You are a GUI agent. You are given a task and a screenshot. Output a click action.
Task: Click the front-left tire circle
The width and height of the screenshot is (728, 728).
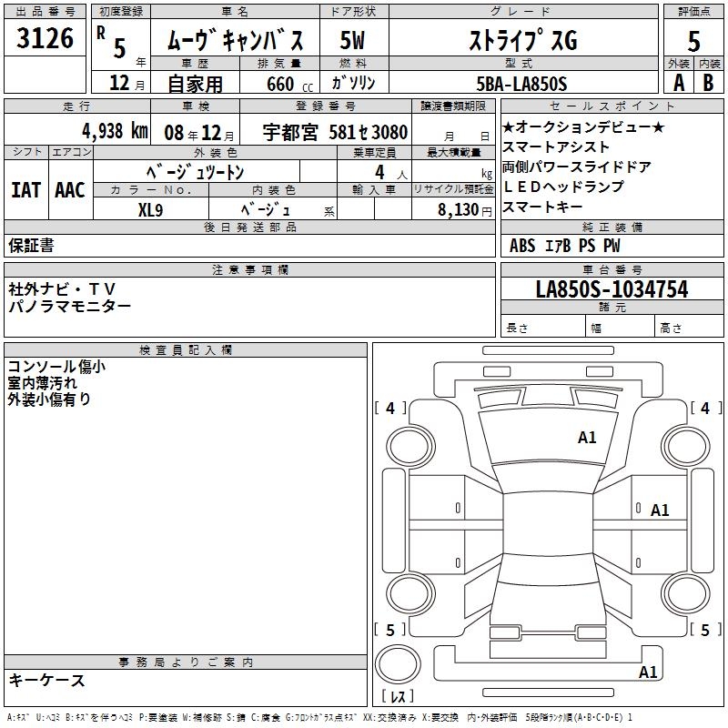[410, 448]
